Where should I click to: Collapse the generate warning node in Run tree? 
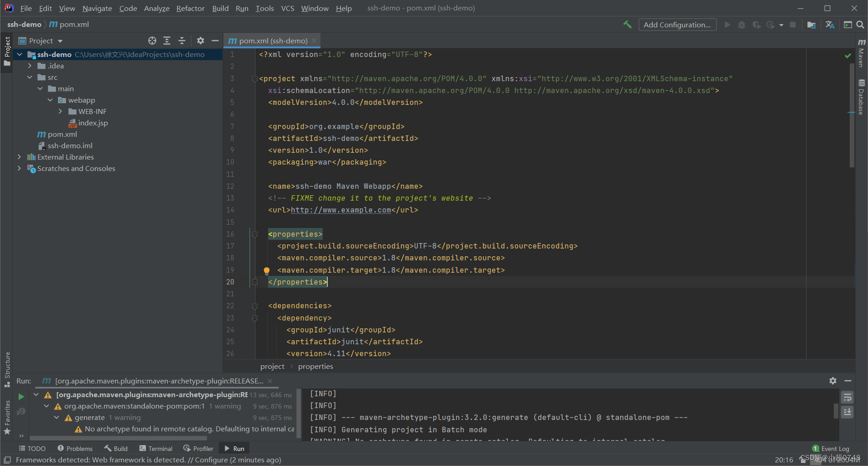[x=57, y=418]
